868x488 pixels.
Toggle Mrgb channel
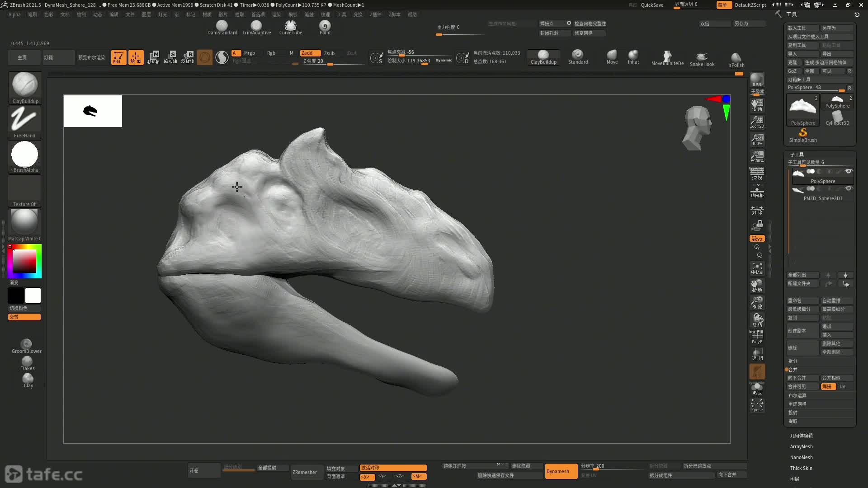(250, 53)
